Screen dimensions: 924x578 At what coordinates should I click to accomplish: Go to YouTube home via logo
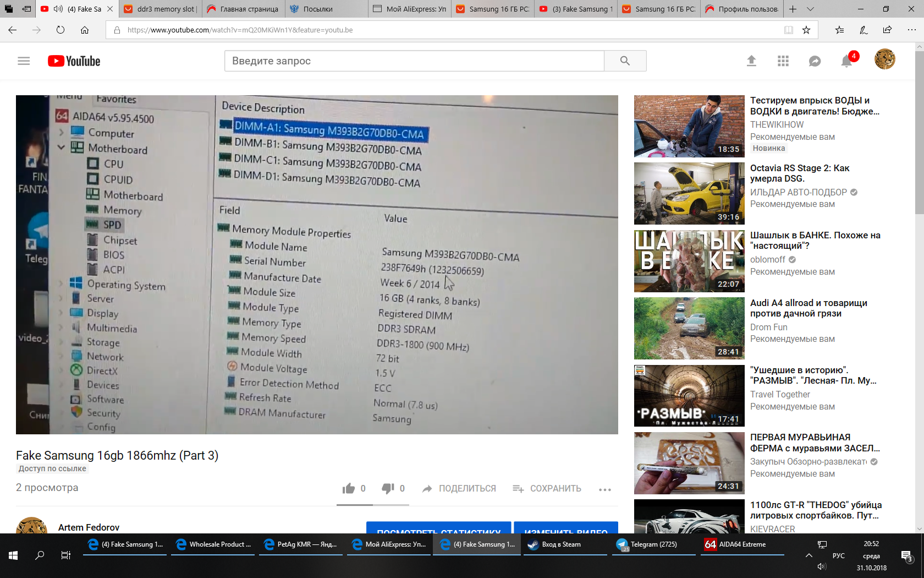click(x=74, y=61)
